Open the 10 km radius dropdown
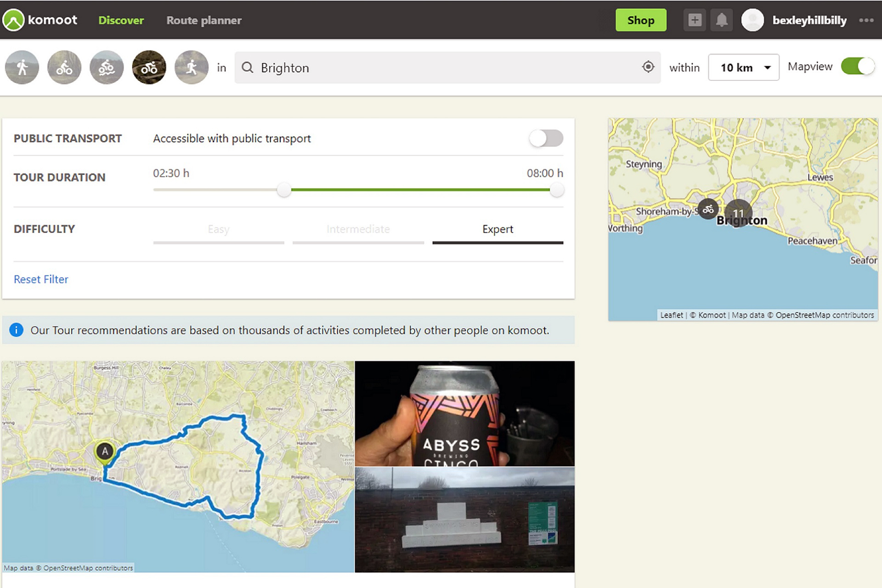The image size is (882, 588). click(x=743, y=68)
